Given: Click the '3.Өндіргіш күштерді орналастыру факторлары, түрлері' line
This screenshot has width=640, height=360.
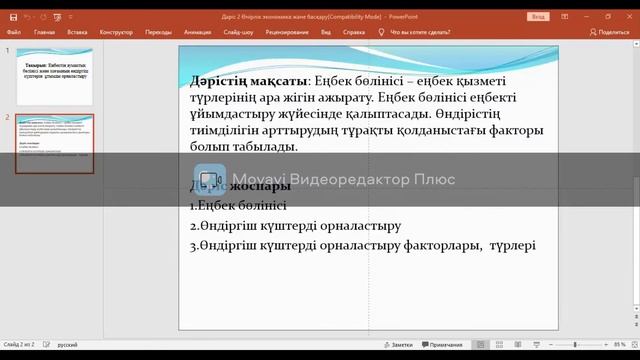Looking at the screenshot, I should (362, 246).
